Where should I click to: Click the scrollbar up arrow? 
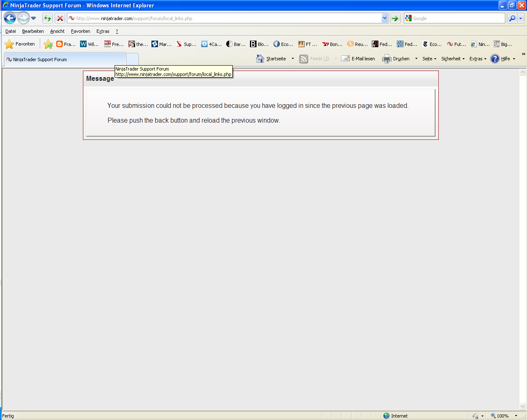pos(523,72)
